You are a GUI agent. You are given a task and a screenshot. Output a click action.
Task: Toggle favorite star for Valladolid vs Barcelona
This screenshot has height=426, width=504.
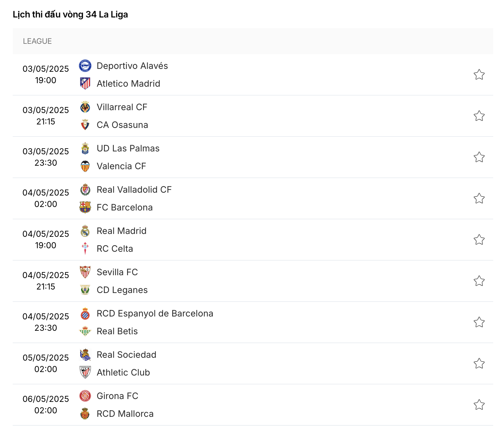point(479,198)
